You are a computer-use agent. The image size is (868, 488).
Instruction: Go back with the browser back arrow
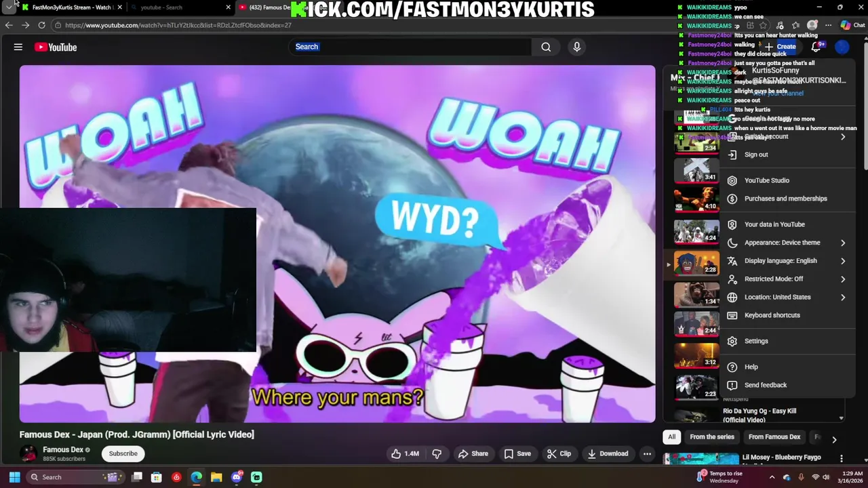click(9, 25)
